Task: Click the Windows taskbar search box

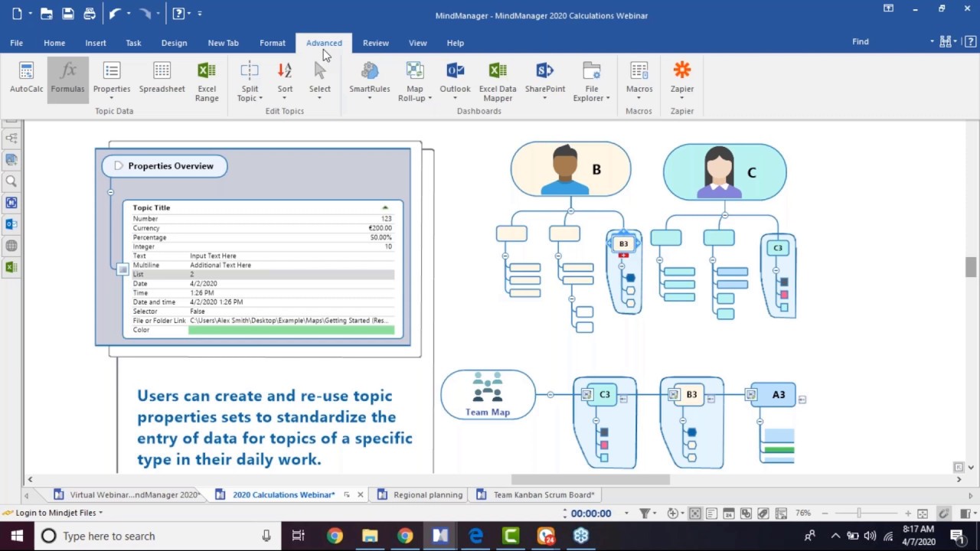Action: (157, 536)
